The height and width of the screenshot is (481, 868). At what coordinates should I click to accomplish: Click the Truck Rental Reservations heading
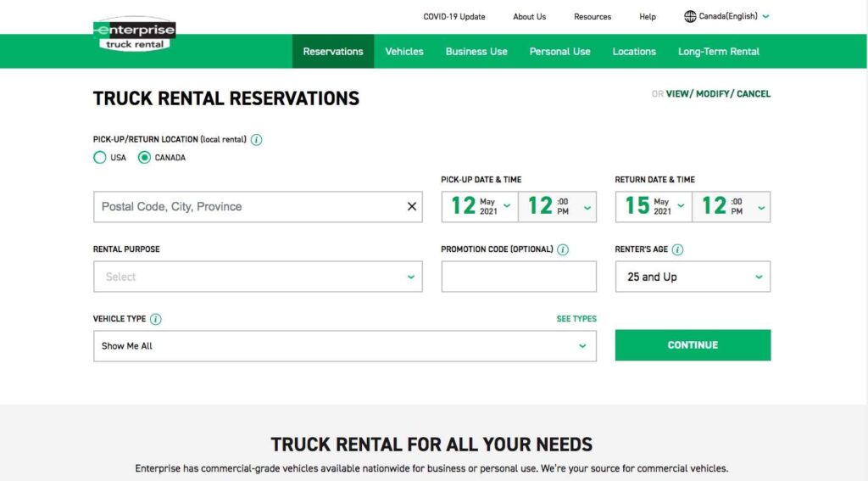(x=225, y=98)
